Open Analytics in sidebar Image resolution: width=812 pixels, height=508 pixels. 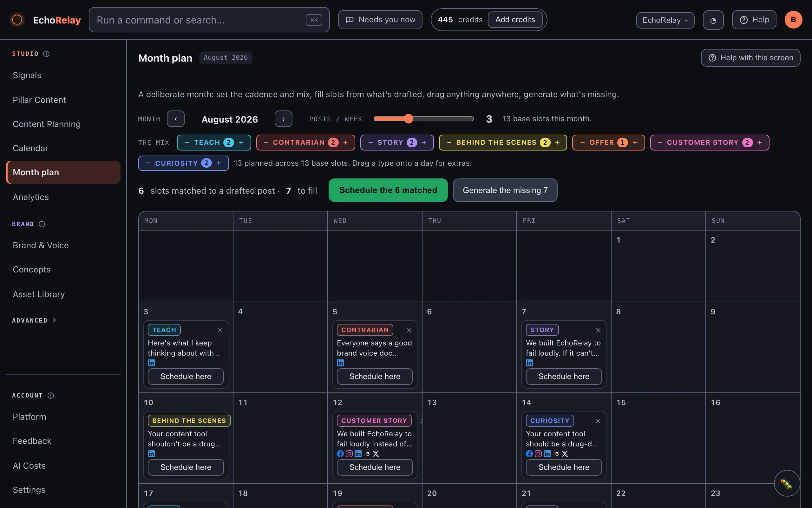click(63, 197)
